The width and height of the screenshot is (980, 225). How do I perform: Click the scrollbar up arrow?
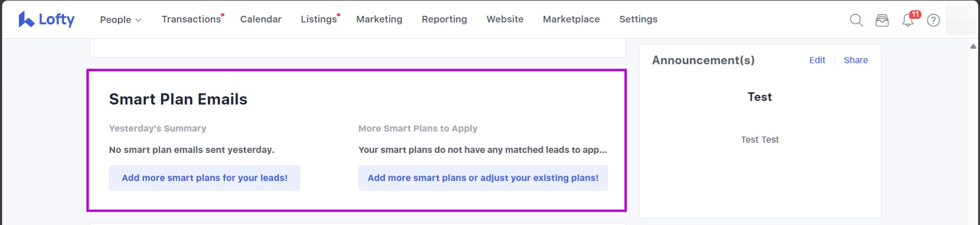pos(973,46)
